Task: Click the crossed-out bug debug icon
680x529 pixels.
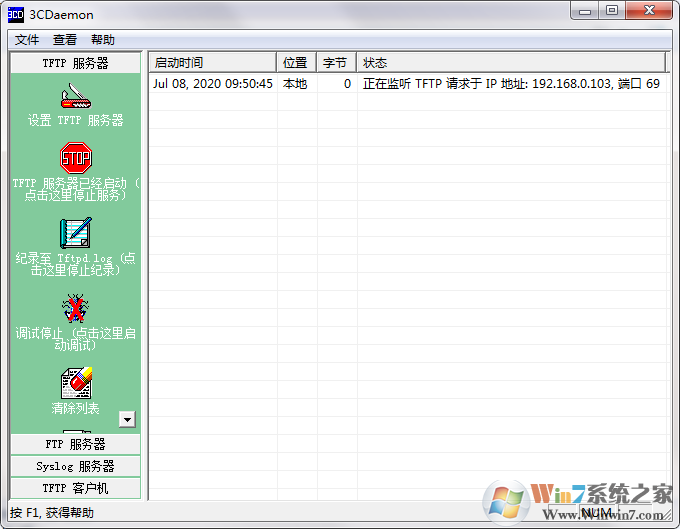Action: 76,308
